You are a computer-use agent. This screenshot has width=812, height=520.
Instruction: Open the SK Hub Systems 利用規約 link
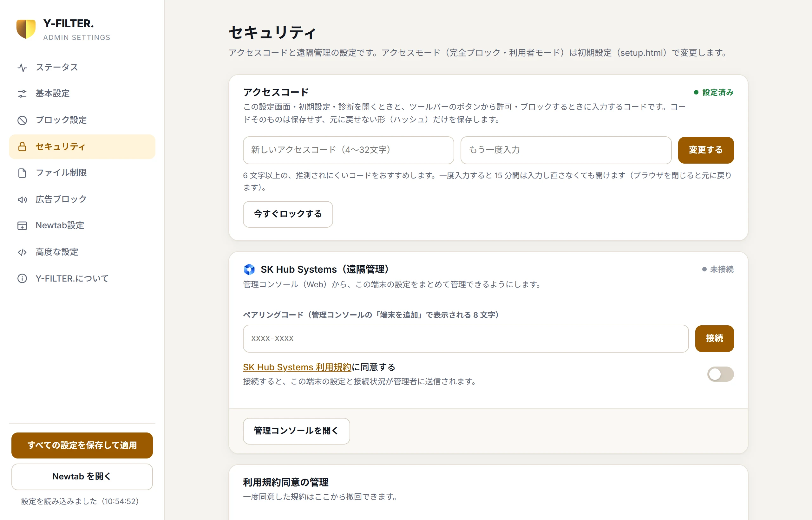click(297, 367)
